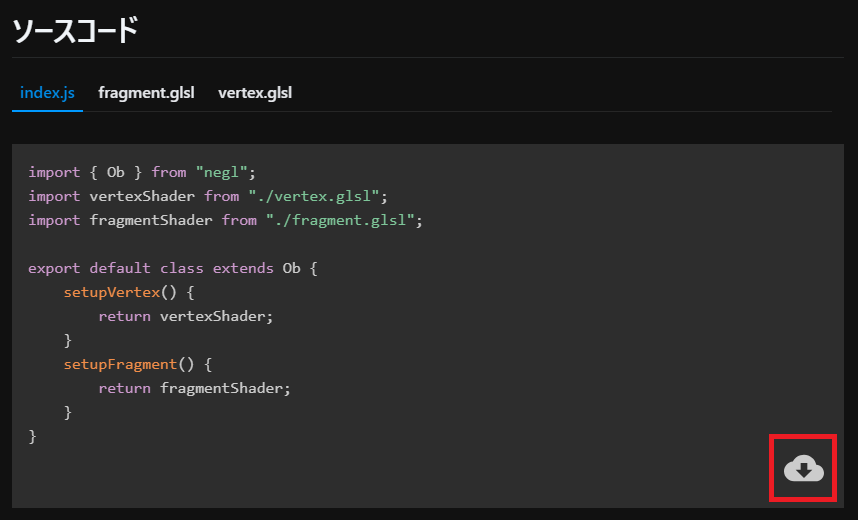The height and width of the screenshot is (520, 858).
Task: Click the "return fragmentShader;" statement
Action: [194, 388]
